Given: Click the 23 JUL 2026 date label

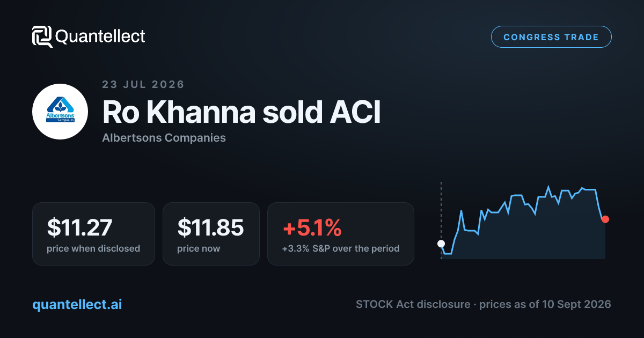Looking at the screenshot, I should pos(143,84).
